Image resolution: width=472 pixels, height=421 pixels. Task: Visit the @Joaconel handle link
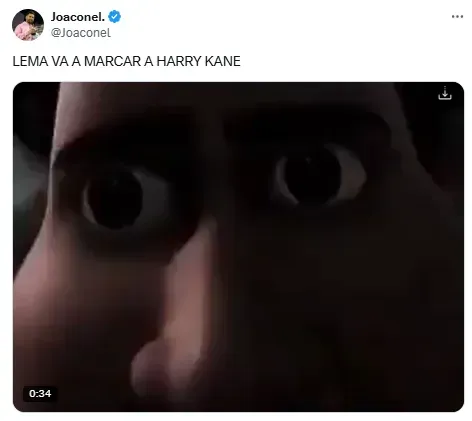(81, 33)
